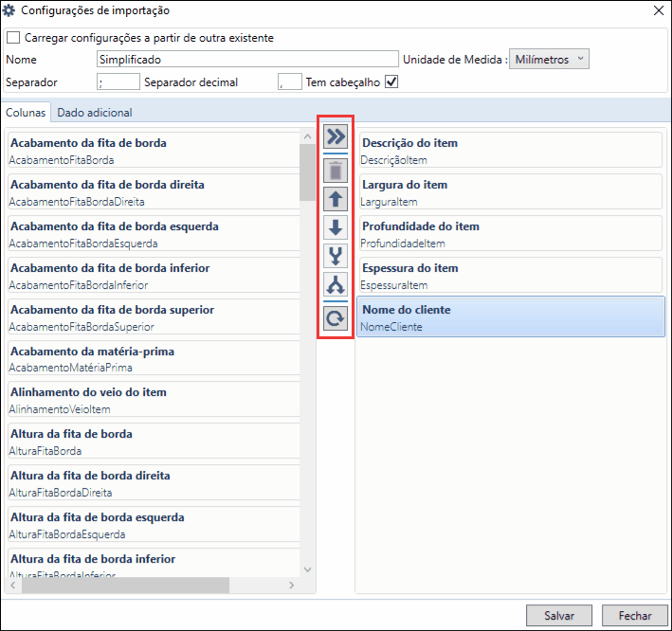The height and width of the screenshot is (631, 672).
Task: Click the trash delete column icon
Action: [336, 171]
